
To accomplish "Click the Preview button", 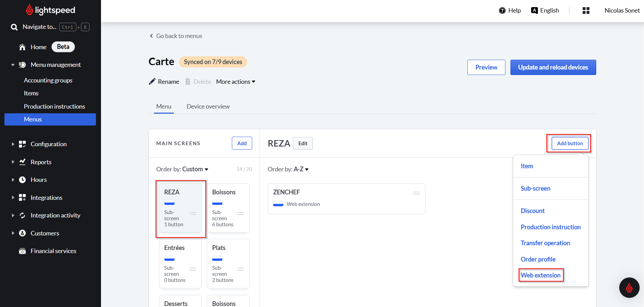I will coord(486,68).
